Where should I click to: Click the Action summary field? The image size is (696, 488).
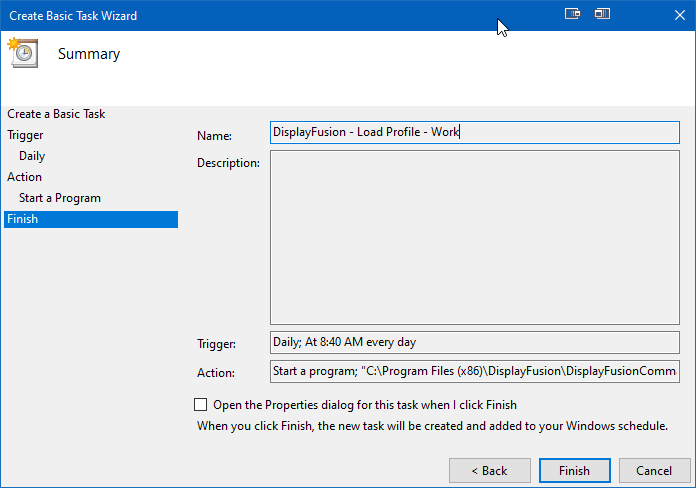click(x=475, y=371)
